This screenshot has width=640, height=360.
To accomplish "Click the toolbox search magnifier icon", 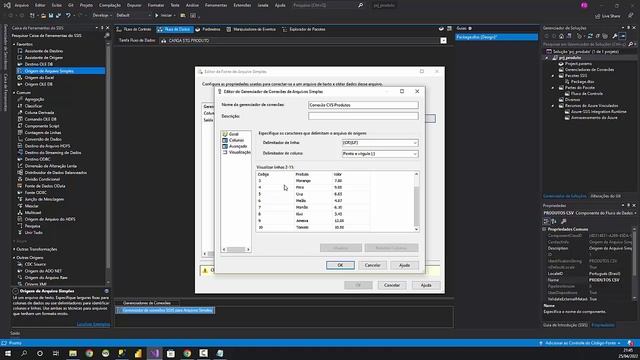I will (107, 36).
